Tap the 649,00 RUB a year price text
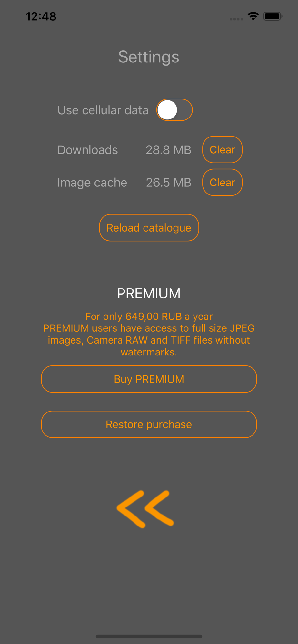This screenshot has width=298, height=644. (x=169, y=316)
